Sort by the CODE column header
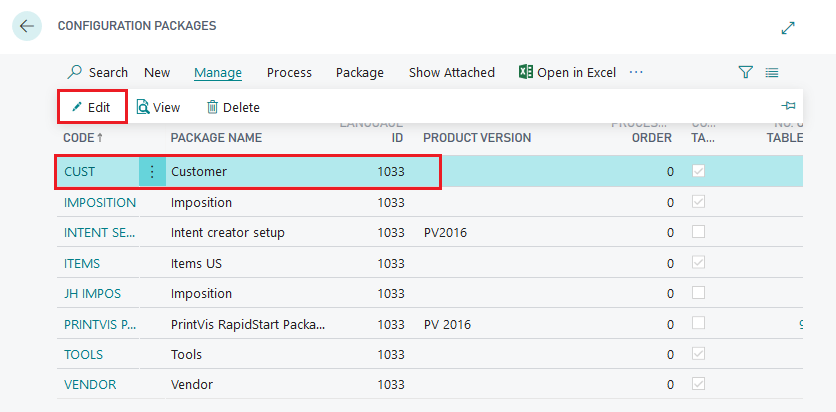836x412 pixels. [83, 138]
